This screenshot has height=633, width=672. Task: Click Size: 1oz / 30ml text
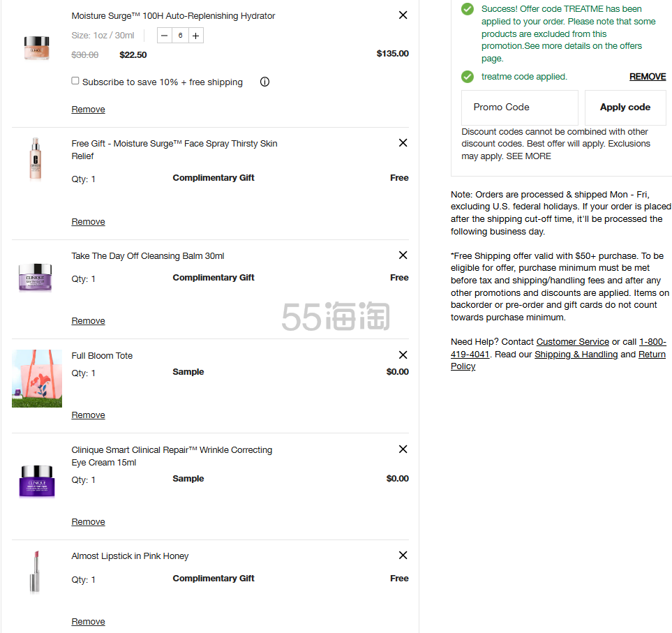point(103,36)
